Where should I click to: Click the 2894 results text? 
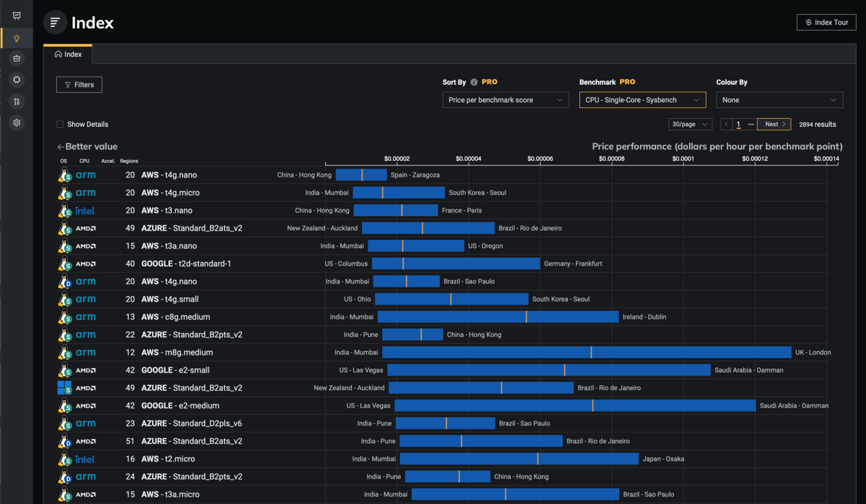tap(817, 124)
